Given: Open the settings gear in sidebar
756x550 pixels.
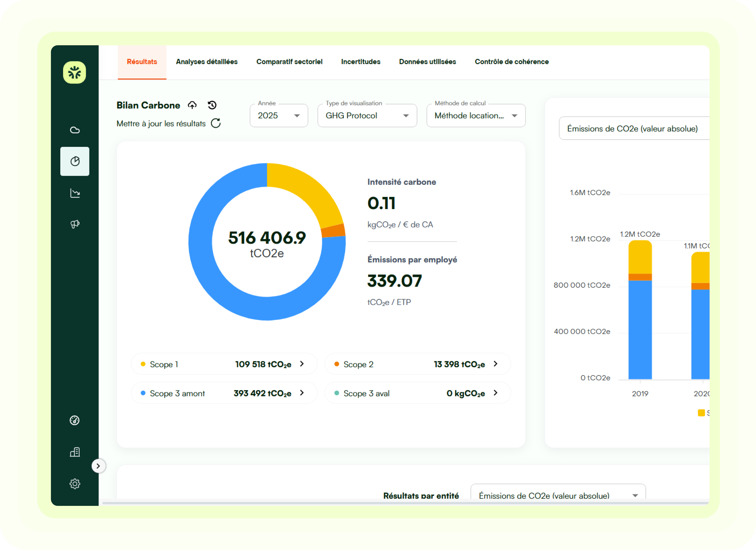Looking at the screenshot, I should click(x=75, y=484).
